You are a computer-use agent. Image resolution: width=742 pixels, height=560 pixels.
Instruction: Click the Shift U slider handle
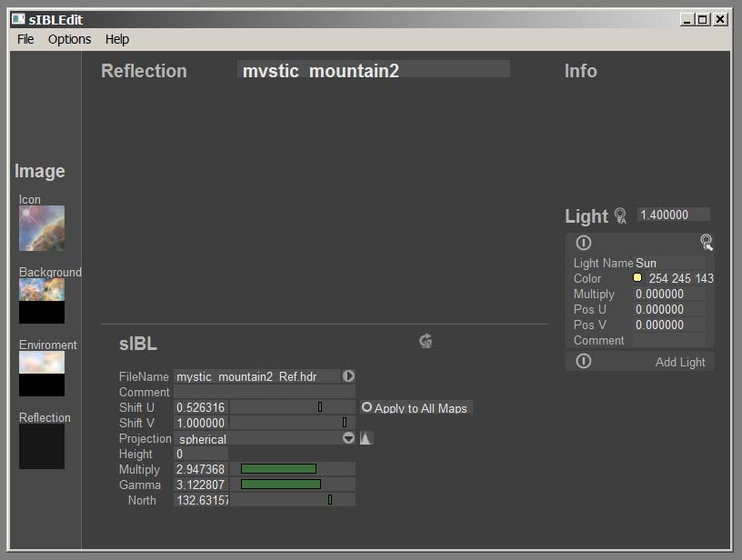(320, 406)
